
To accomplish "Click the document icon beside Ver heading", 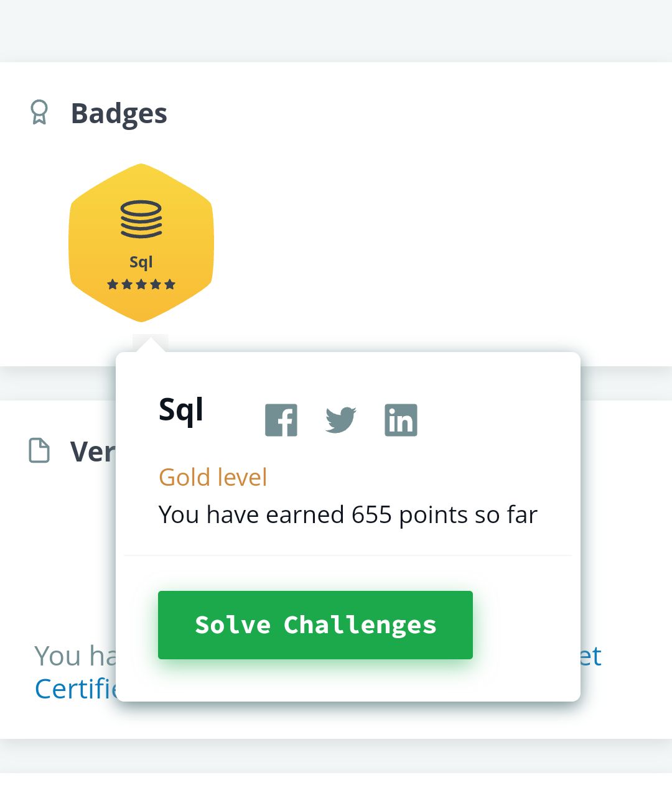I will [39, 451].
